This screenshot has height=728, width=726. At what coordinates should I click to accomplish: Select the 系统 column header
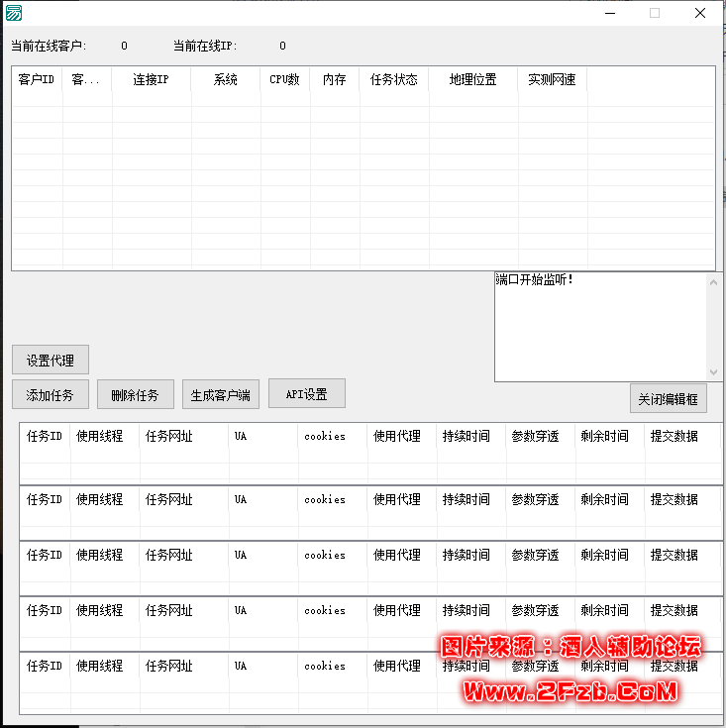coord(226,80)
